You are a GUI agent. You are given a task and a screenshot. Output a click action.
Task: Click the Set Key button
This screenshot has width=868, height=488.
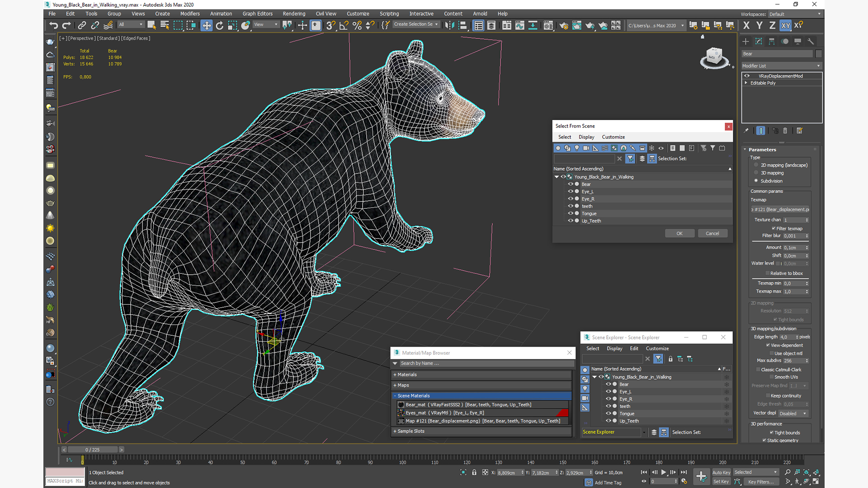[721, 482]
